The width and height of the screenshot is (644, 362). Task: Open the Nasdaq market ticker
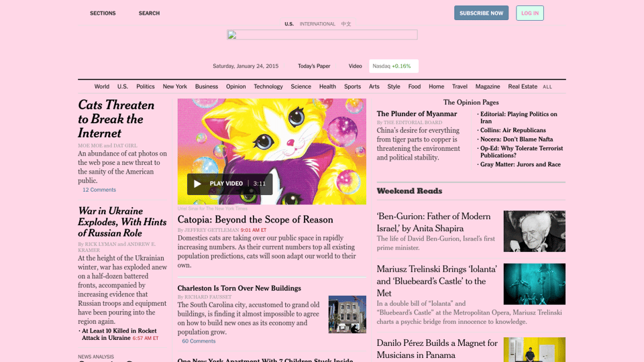coord(393,66)
